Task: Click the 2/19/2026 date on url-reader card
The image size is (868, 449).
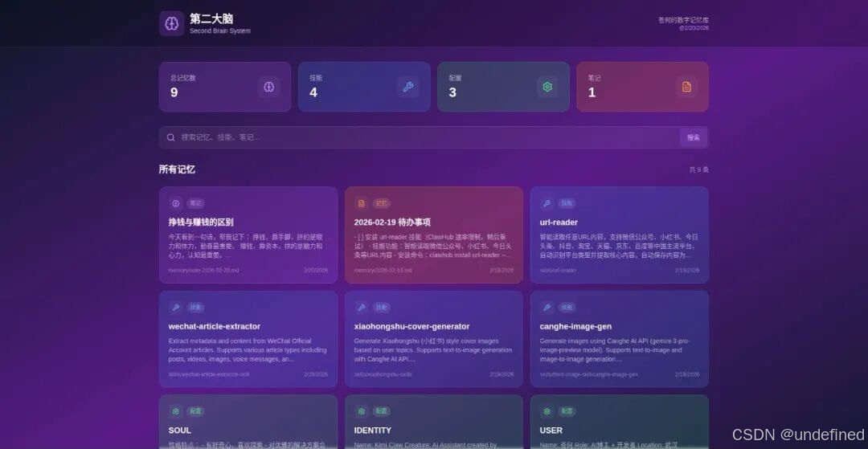Action: (x=687, y=271)
